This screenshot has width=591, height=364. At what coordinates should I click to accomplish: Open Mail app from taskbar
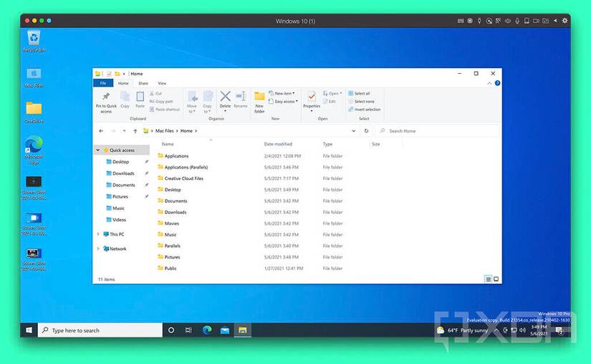click(225, 330)
